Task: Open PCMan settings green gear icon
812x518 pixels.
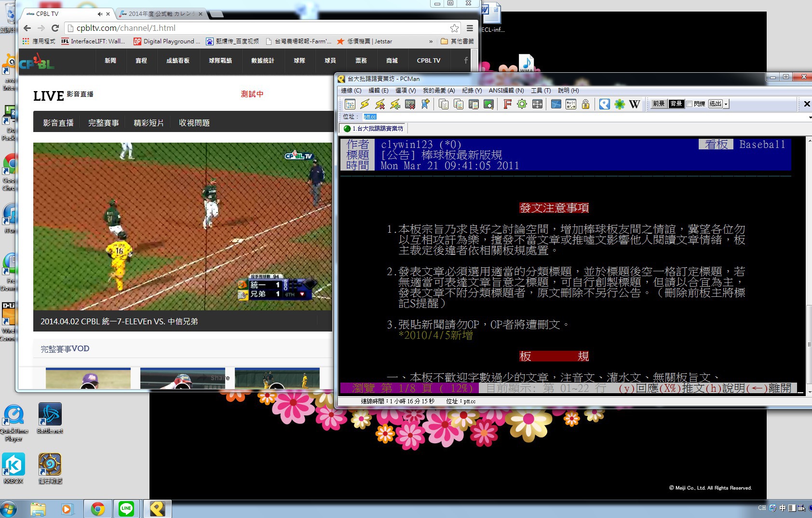Action: pyautogui.click(x=522, y=104)
